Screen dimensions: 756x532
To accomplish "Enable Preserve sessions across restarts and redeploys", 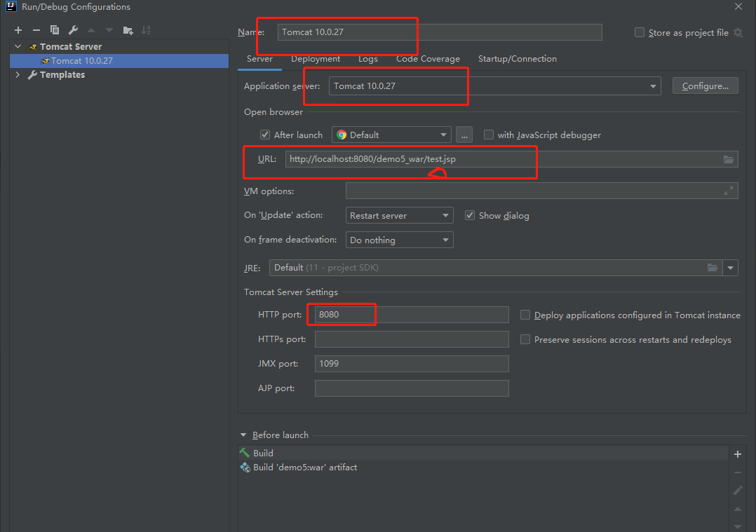I will point(525,339).
